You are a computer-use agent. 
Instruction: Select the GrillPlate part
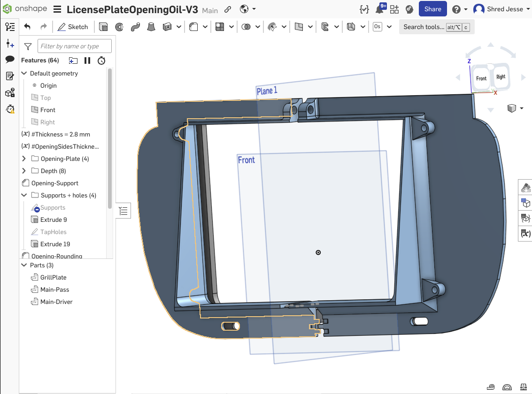click(x=53, y=277)
